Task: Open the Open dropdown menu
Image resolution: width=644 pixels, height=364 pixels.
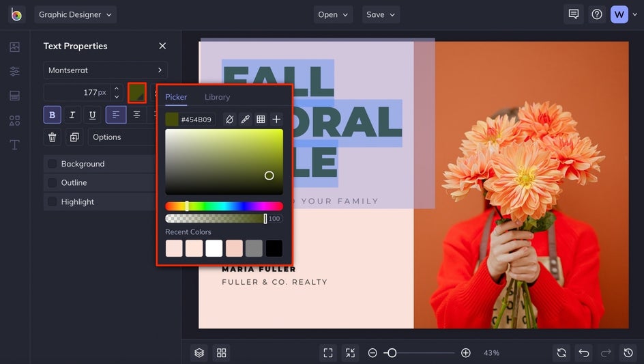Action: [333, 14]
